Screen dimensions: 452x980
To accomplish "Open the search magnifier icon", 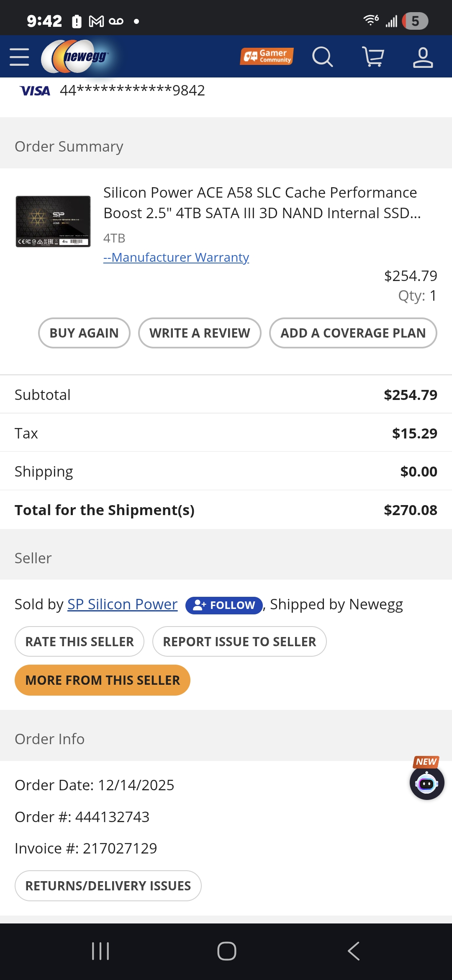I will coord(322,57).
